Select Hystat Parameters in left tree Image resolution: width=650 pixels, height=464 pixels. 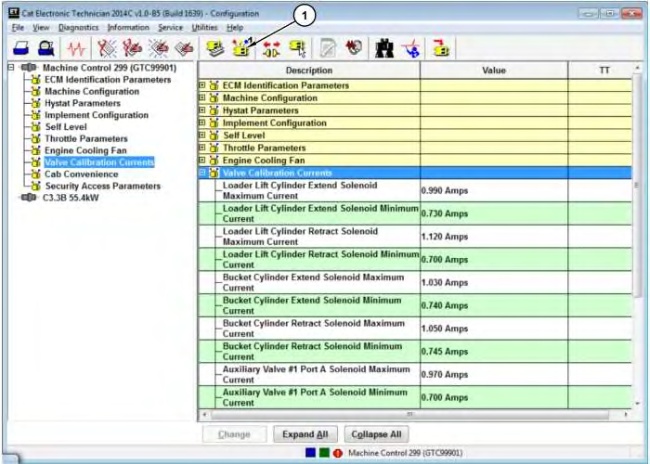click(x=82, y=103)
